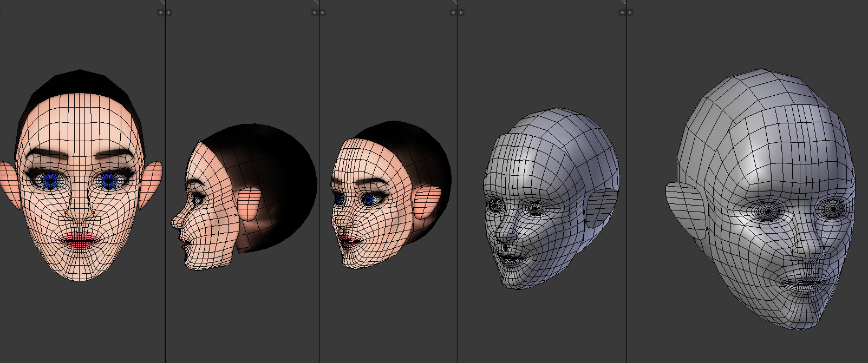This screenshot has height=363, width=868.
Task: Open the properties region in the textured three-quarter head viewport
Action: pyautogui.click(x=453, y=12)
